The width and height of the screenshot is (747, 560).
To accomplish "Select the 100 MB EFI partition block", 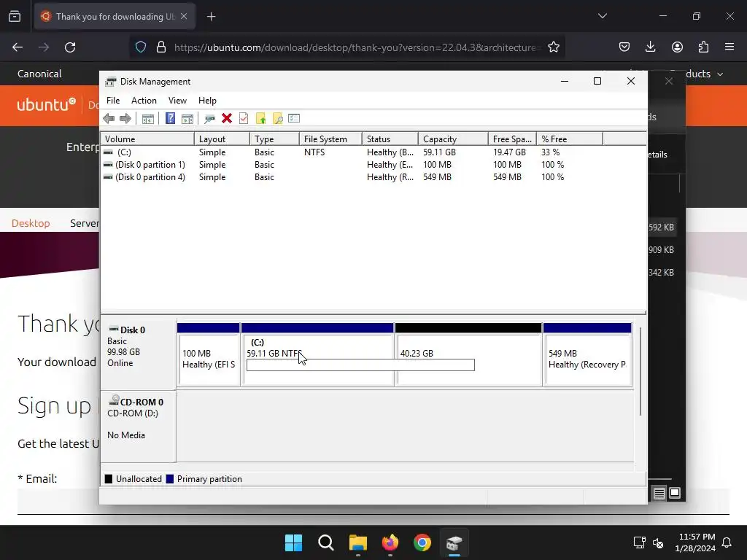I will click(208, 354).
